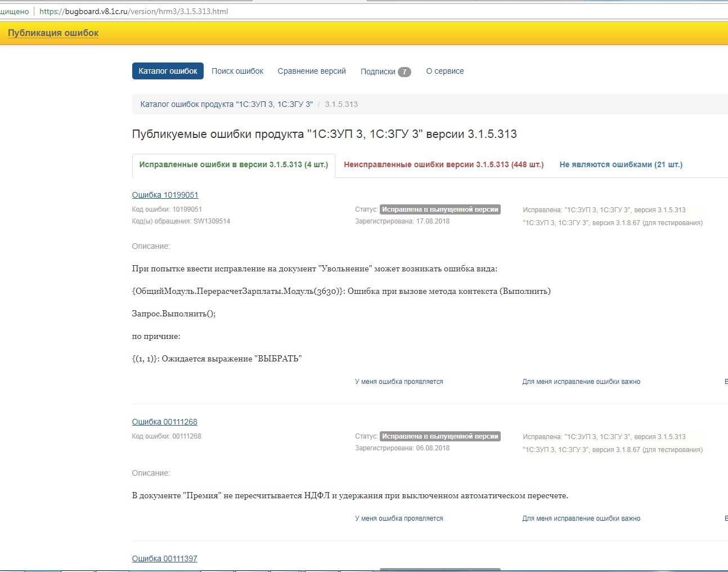This screenshot has height=572, width=728.
Task: Open Сравнение версий page
Action: [x=312, y=71]
